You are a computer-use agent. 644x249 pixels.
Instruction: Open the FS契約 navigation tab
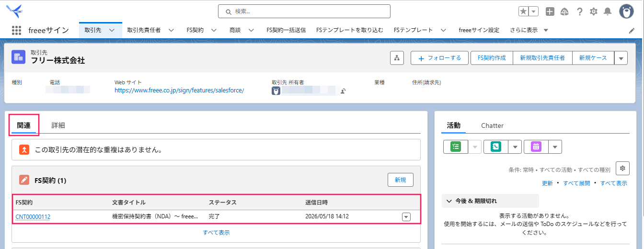tap(195, 30)
